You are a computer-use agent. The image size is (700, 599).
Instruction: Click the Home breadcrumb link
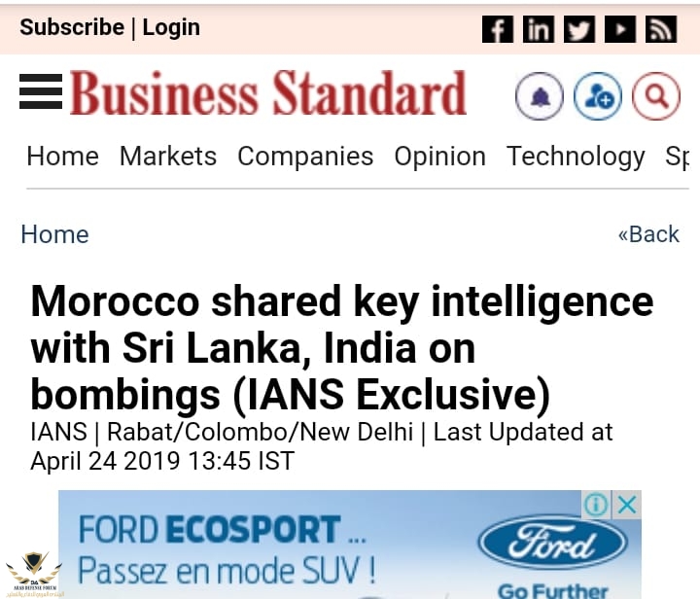(54, 234)
